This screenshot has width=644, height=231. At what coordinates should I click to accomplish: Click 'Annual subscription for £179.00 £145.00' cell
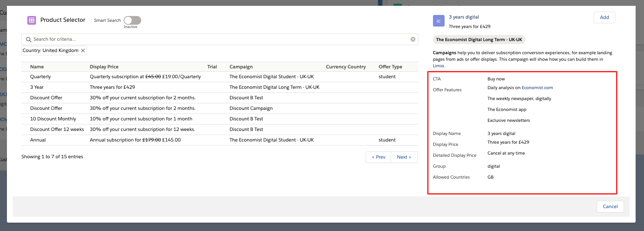click(135, 140)
